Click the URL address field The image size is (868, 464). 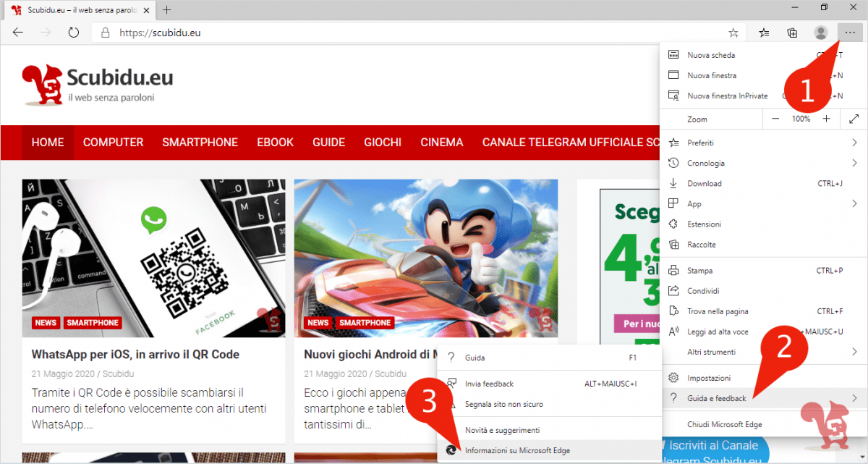412,33
